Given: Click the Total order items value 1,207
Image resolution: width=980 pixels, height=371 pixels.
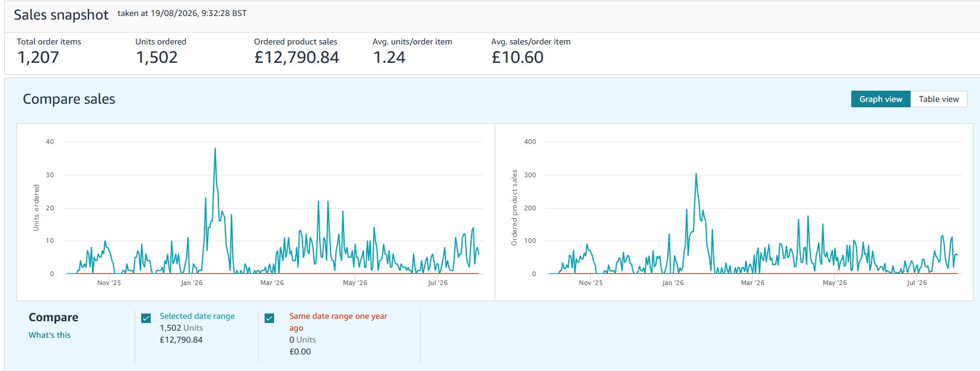Looking at the screenshot, I should [38, 57].
